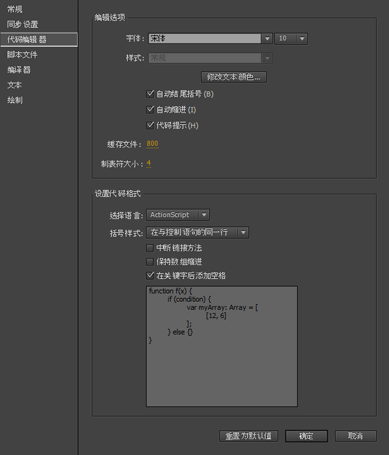The image size is (389, 455).
Task: Click the 缓存文件 value 800
Action: 152,144
